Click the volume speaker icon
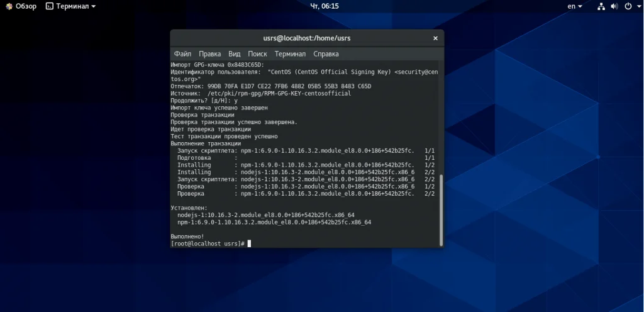Screen dimensions: 644x312 coord(614,6)
